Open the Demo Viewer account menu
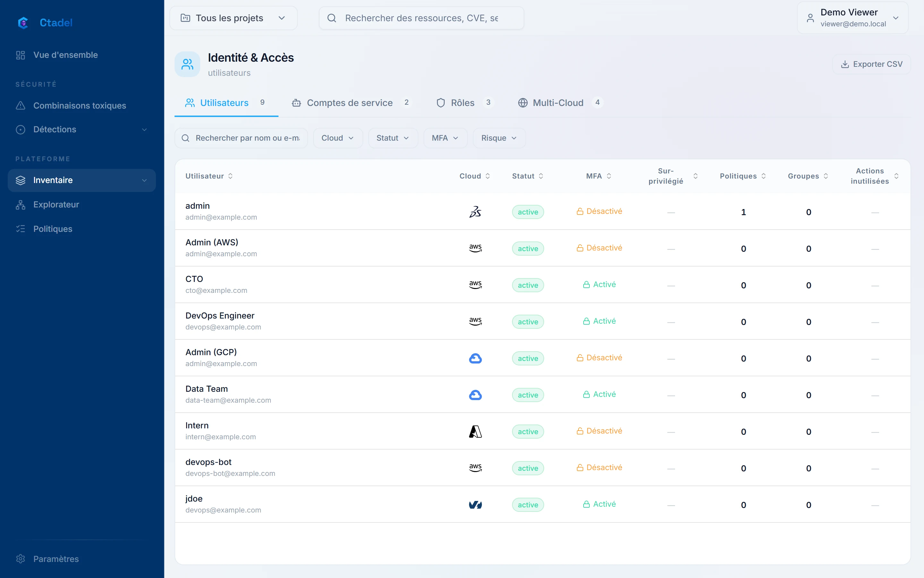 852,18
